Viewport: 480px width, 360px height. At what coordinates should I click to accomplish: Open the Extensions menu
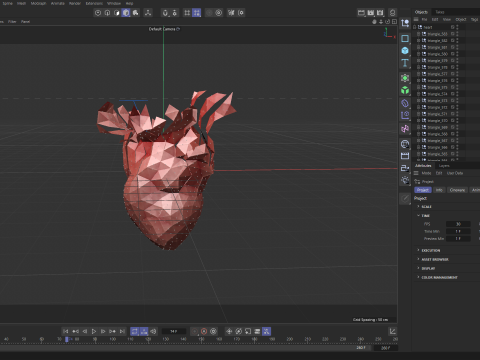[94, 3]
